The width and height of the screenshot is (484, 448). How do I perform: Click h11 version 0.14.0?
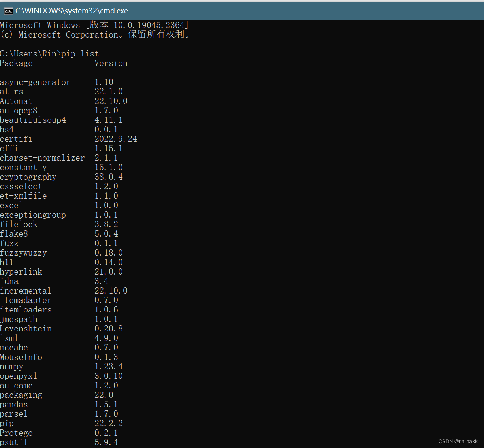coord(109,262)
